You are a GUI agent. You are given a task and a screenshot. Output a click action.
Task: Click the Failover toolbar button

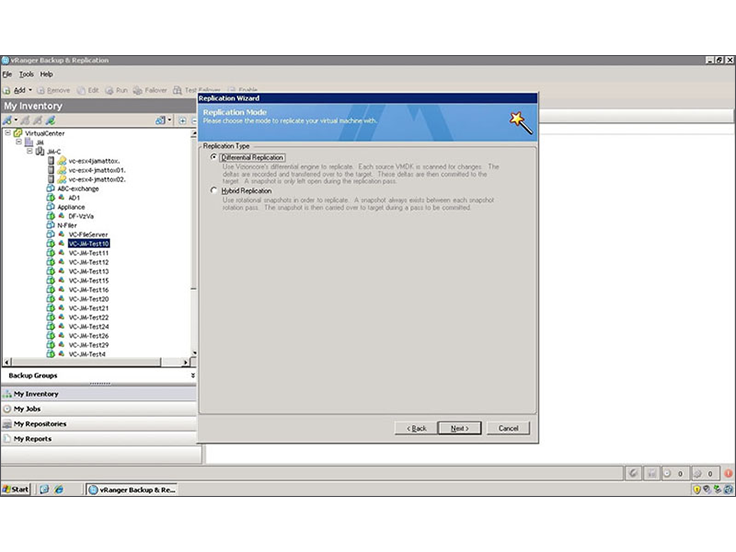pyautogui.click(x=150, y=90)
